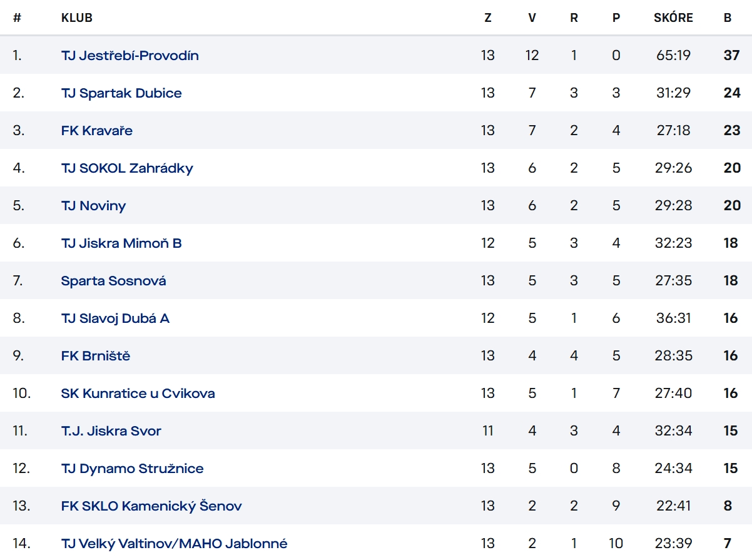Image resolution: width=752 pixels, height=560 pixels.
Task: Click the Z matches column header
Action: pos(488,18)
